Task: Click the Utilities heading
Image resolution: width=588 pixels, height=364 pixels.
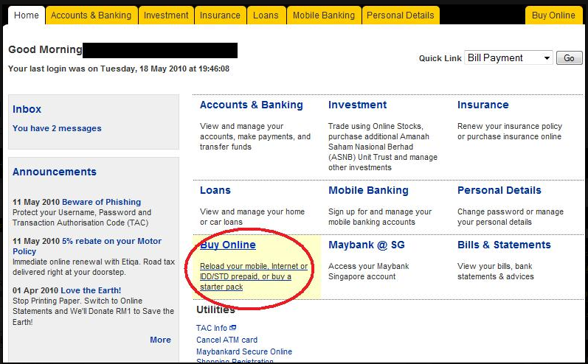Action: (x=215, y=309)
